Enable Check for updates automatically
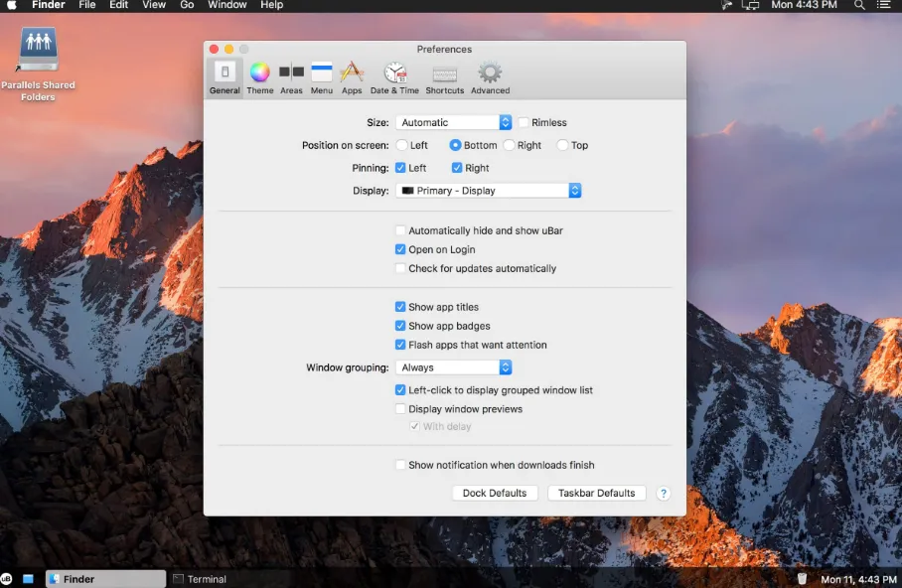902x588 pixels. 400,268
